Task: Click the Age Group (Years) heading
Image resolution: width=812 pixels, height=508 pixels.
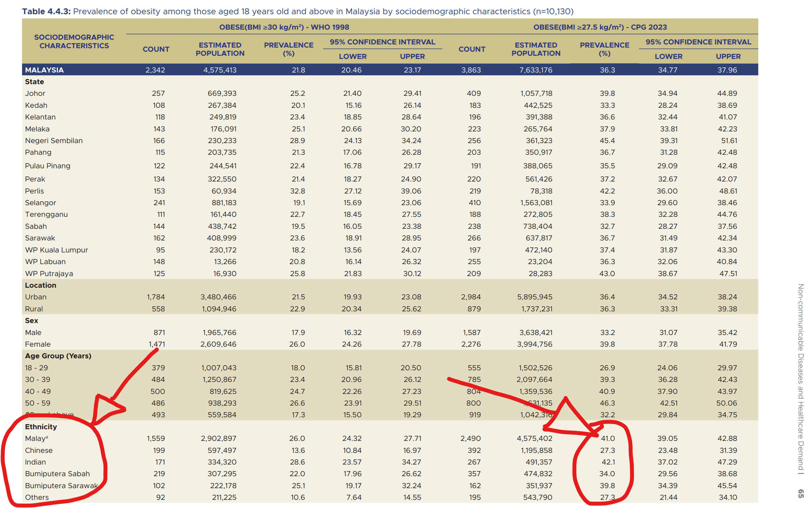Action: (58, 356)
